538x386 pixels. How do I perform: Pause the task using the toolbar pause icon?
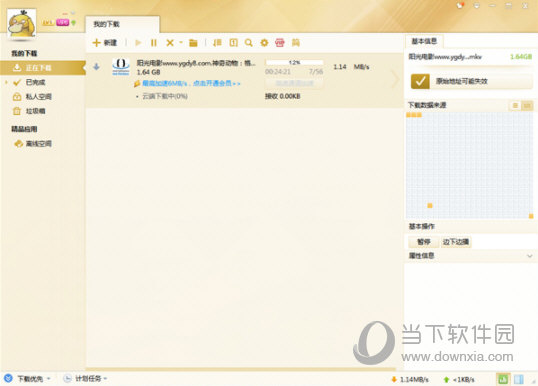tap(154, 43)
